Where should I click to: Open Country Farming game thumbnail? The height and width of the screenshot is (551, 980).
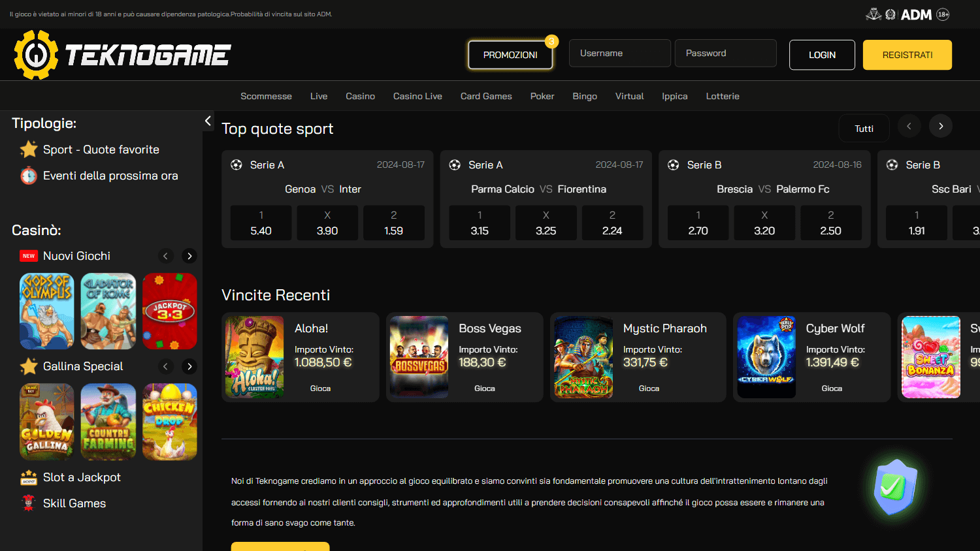108,422
